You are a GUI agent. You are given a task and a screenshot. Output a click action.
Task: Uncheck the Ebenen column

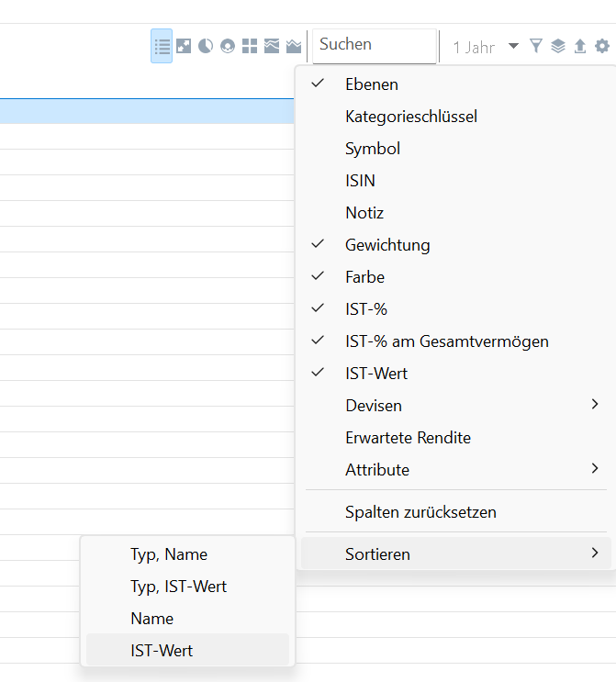pos(372,84)
